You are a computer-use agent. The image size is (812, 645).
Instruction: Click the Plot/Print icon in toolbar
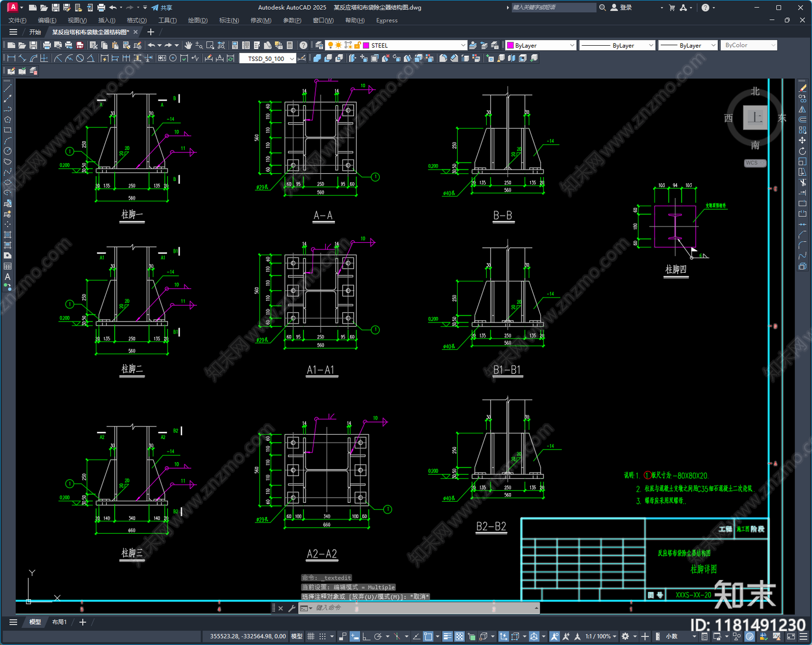tap(47, 45)
